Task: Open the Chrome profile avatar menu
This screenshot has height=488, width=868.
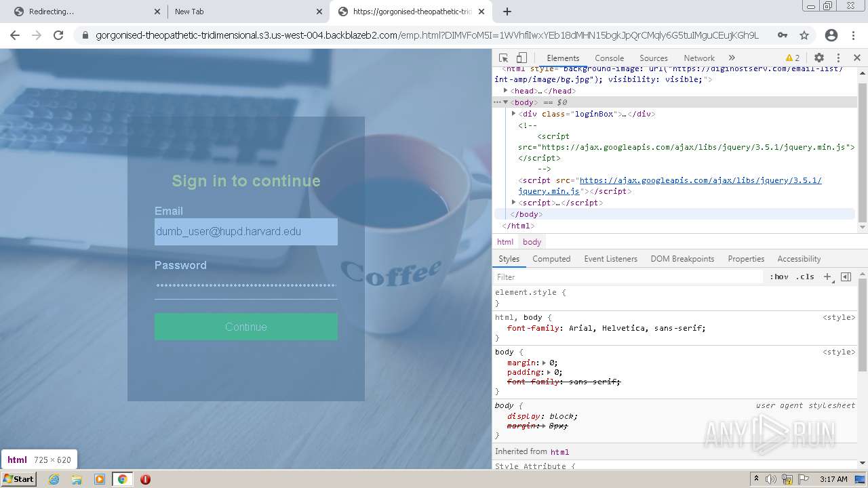Action: [x=831, y=35]
